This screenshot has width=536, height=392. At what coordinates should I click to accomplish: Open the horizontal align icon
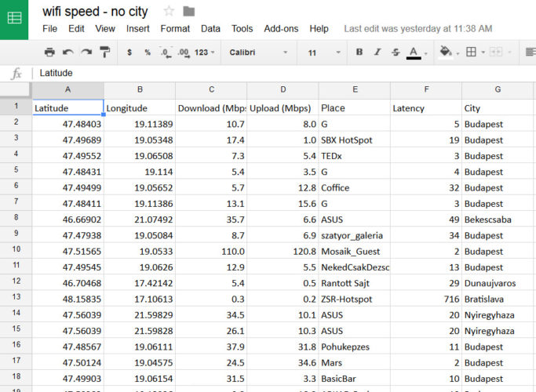pos(531,52)
